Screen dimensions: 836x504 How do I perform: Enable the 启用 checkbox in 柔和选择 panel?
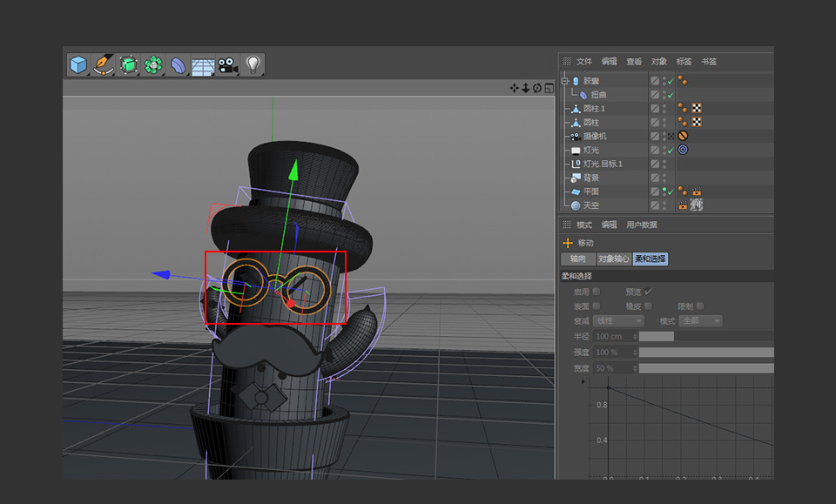[x=596, y=291]
